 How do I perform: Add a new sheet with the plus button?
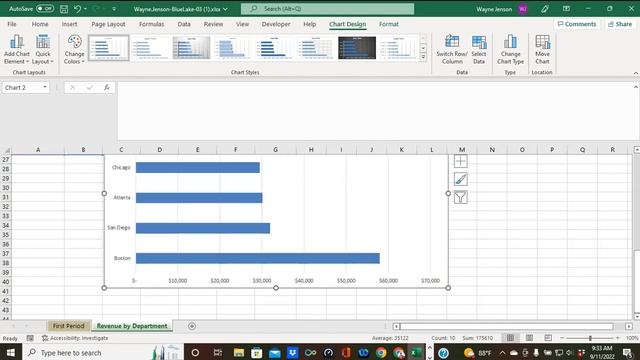coord(192,326)
